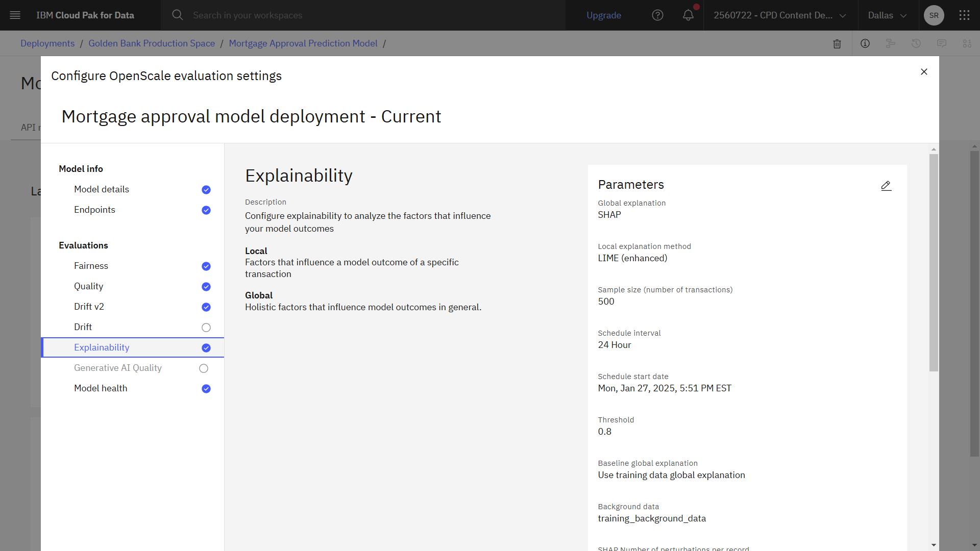Select the Model health menu item
The image size is (980, 551).
tap(100, 388)
